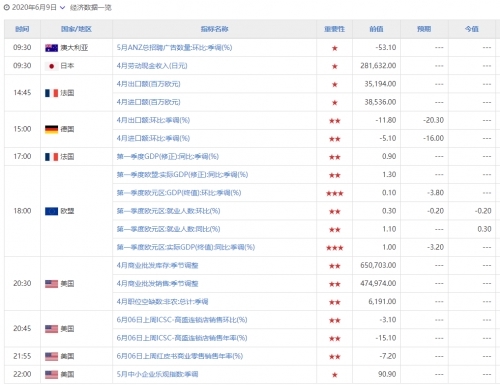Open ICSC-高盛连锁店销售年率(%) link

tap(182, 338)
